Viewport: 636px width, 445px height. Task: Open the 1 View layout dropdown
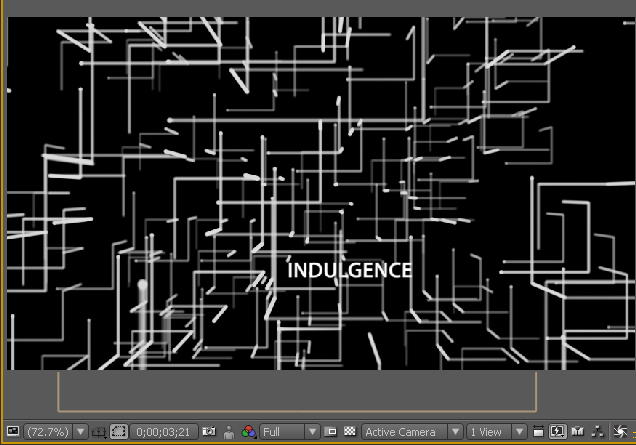click(497, 432)
